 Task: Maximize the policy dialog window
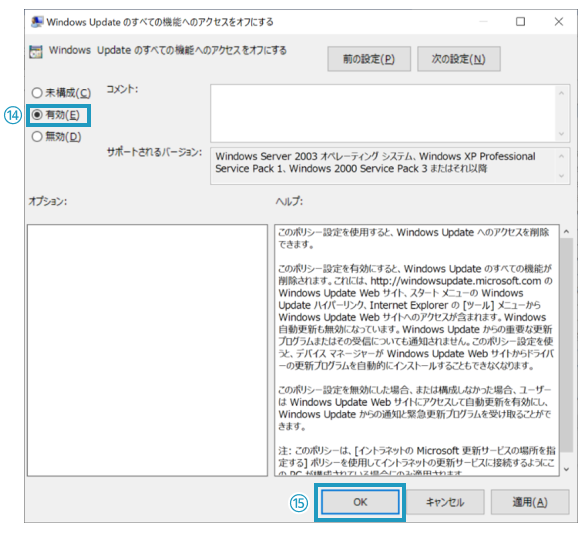point(520,22)
